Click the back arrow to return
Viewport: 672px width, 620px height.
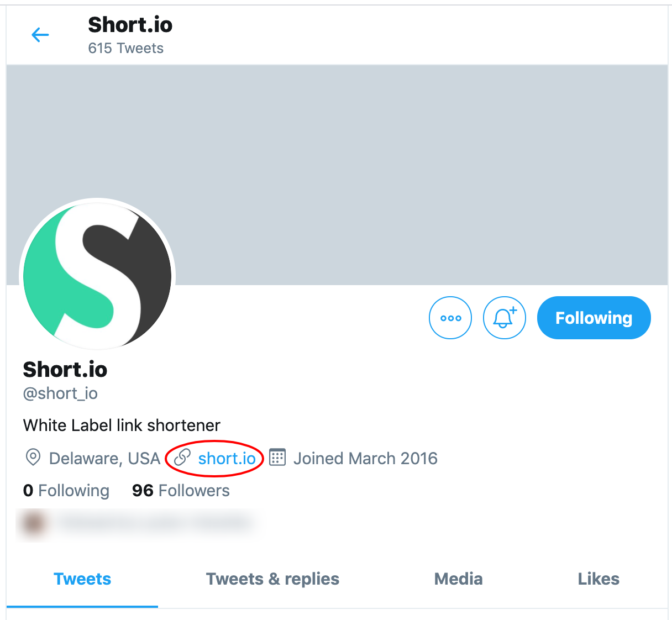(40, 34)
